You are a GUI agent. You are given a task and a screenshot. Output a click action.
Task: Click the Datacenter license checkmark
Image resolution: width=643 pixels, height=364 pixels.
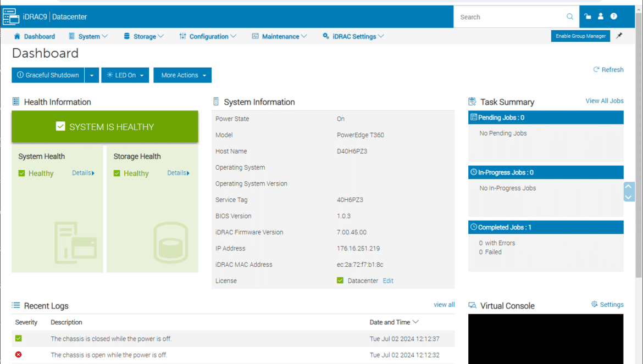pos(340,281)
